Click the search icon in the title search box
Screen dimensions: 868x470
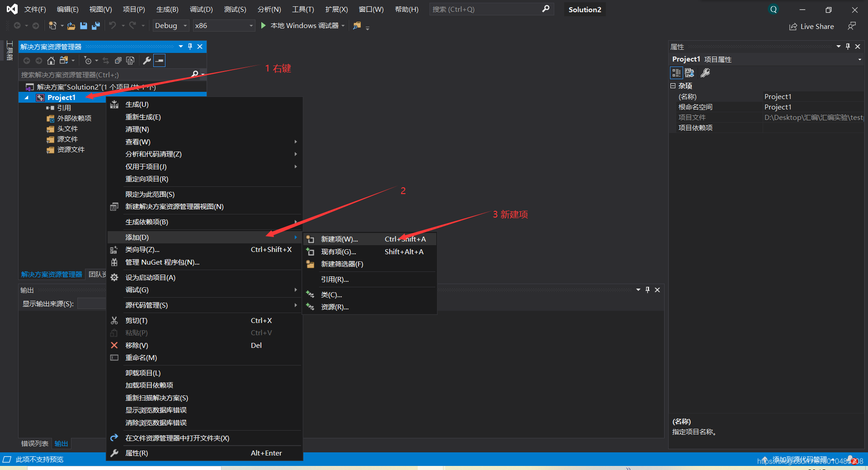[546, 9]
